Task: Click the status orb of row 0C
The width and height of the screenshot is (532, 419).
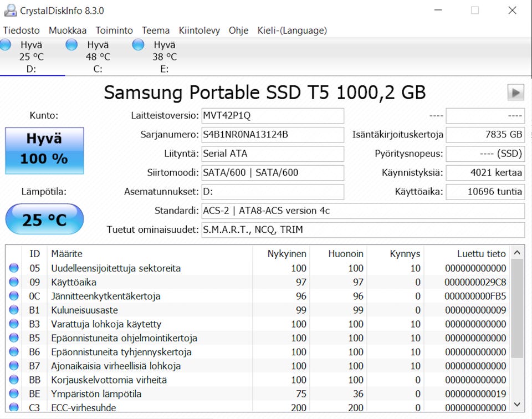Action: pos(14,296)
